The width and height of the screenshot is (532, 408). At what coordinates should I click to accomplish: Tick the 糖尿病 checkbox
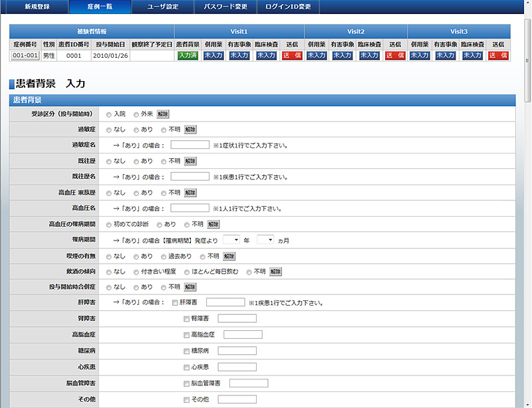[x=187, y=351]
